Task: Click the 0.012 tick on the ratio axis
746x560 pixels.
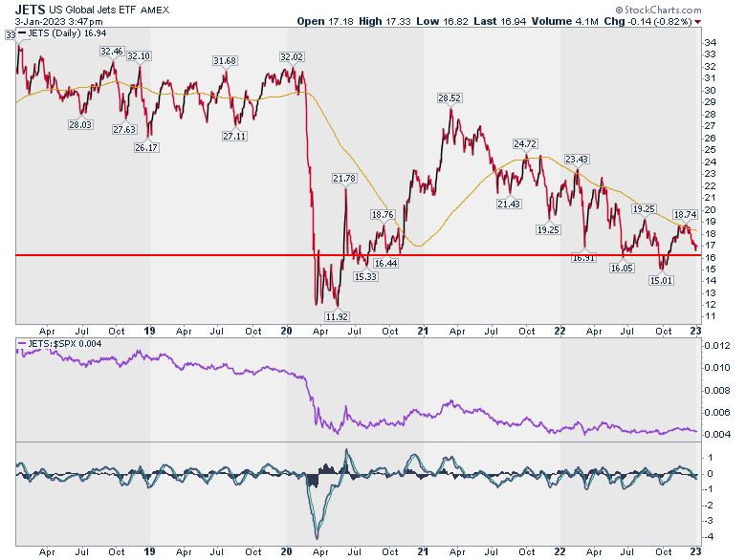Action: [717, 346]
